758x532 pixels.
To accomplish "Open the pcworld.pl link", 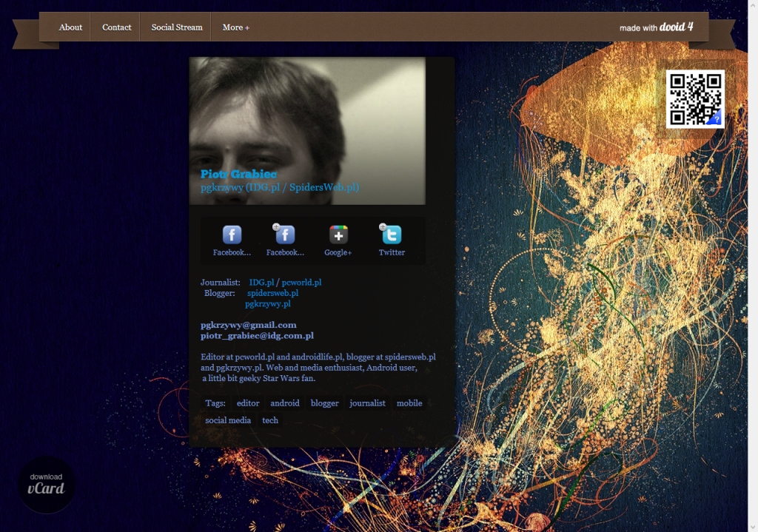I will pyautogui.click(x=302, y=282).
